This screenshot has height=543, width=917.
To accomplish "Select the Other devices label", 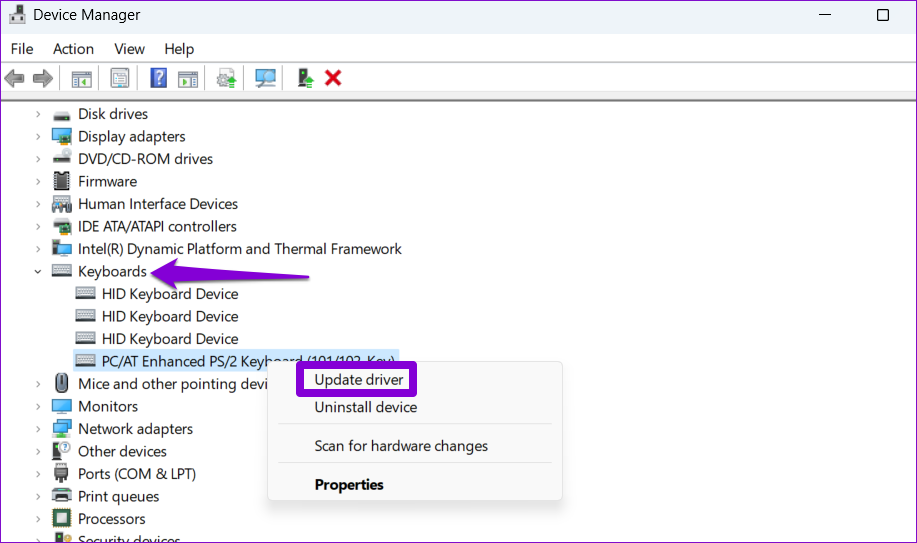I will [122, 451].
